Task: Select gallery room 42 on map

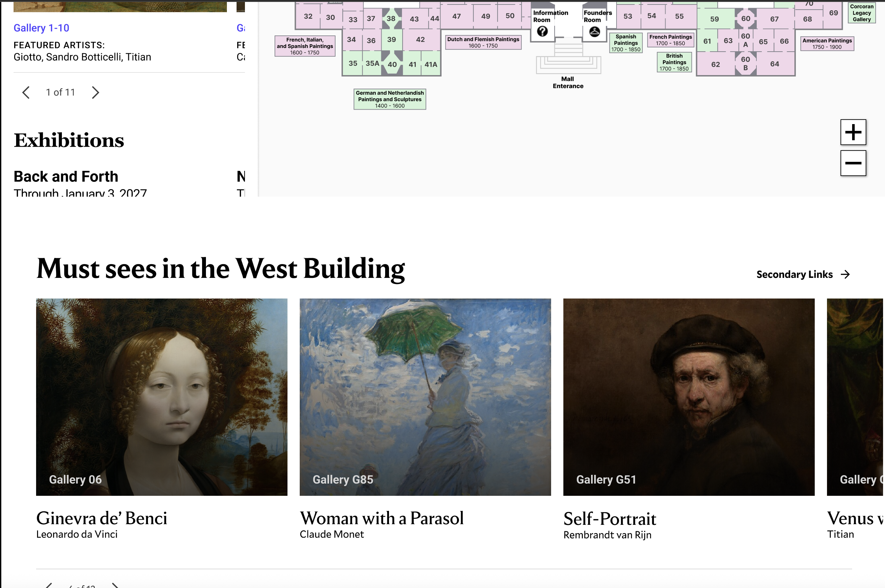Action: point(421,39)
